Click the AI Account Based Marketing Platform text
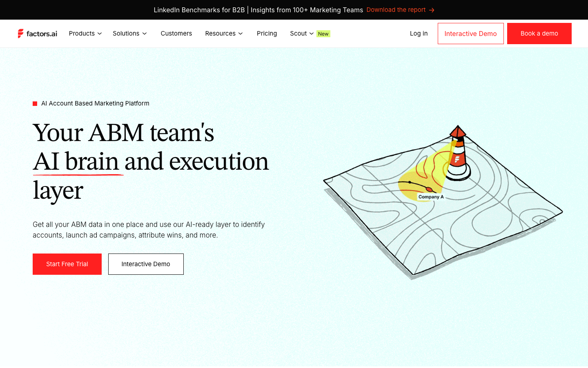 [95, 103]
